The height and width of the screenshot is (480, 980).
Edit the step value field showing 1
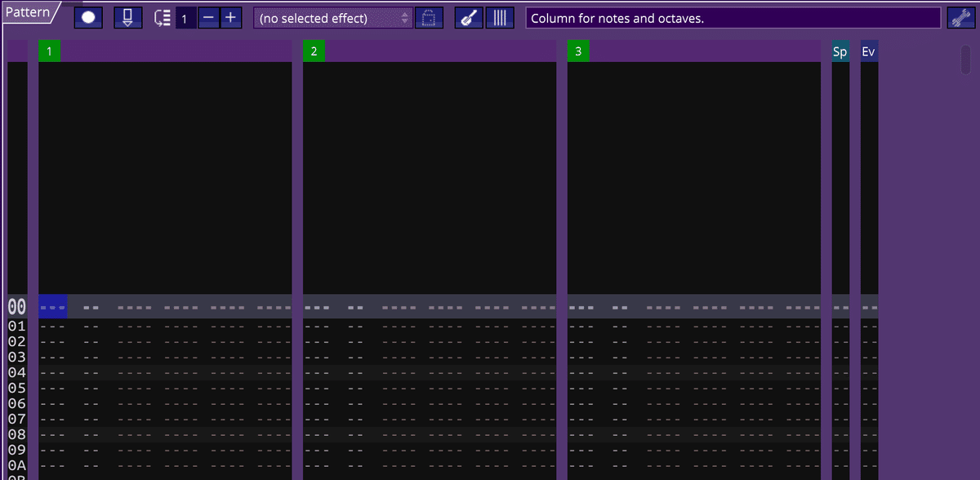[x=185, y=18]
